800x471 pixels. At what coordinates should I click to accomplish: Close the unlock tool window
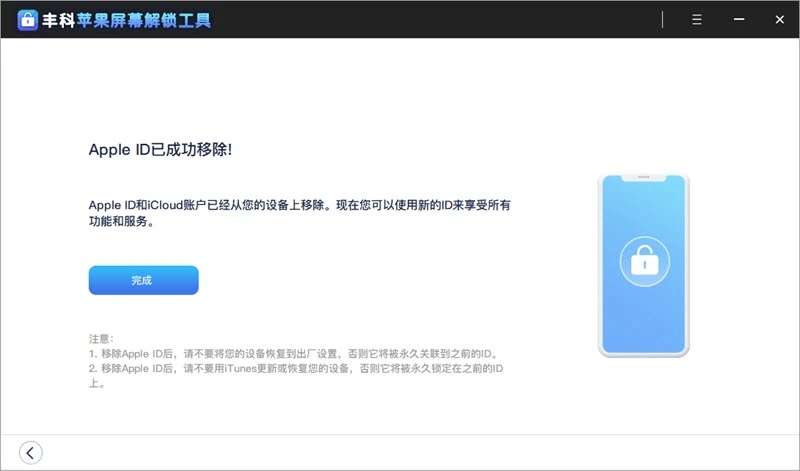point(780,19)
